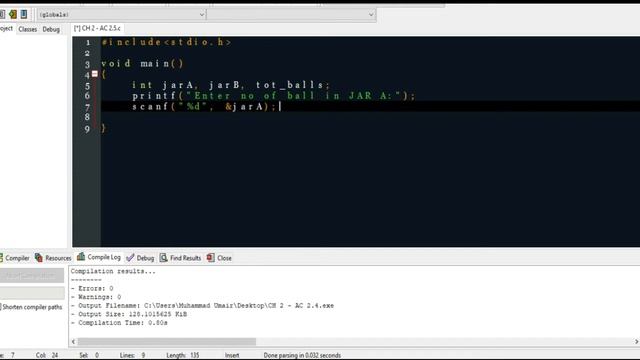Click the compile log horizontal scrollbar thumb

(x=167, y=342)
